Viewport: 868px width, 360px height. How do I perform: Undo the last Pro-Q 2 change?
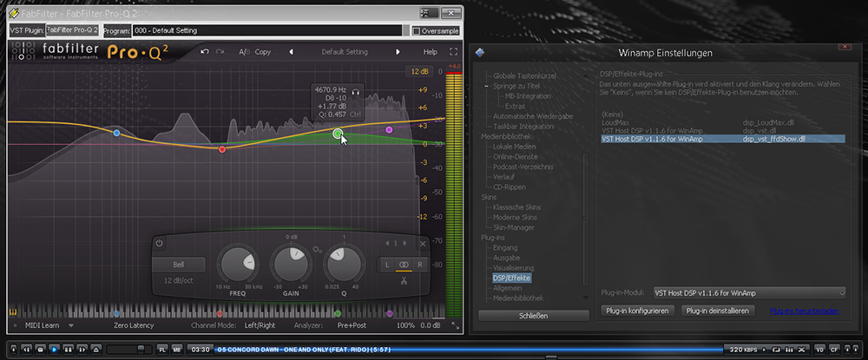pos(205,52)
